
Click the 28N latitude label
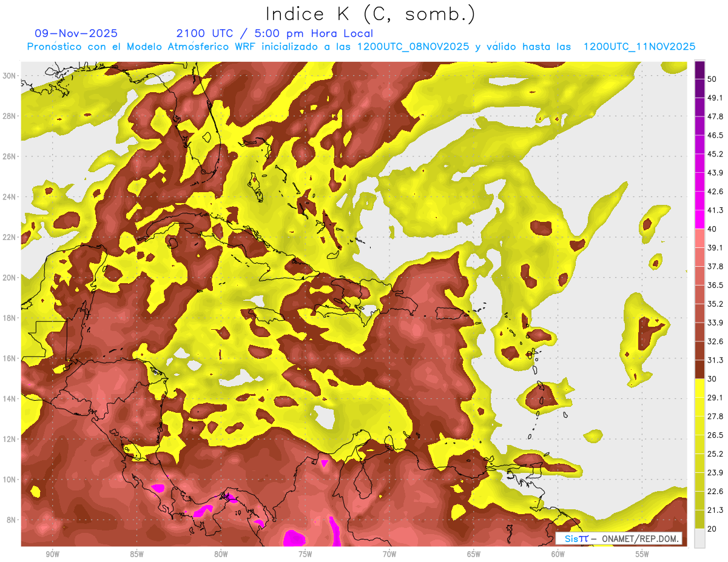[x=10, y=116]
